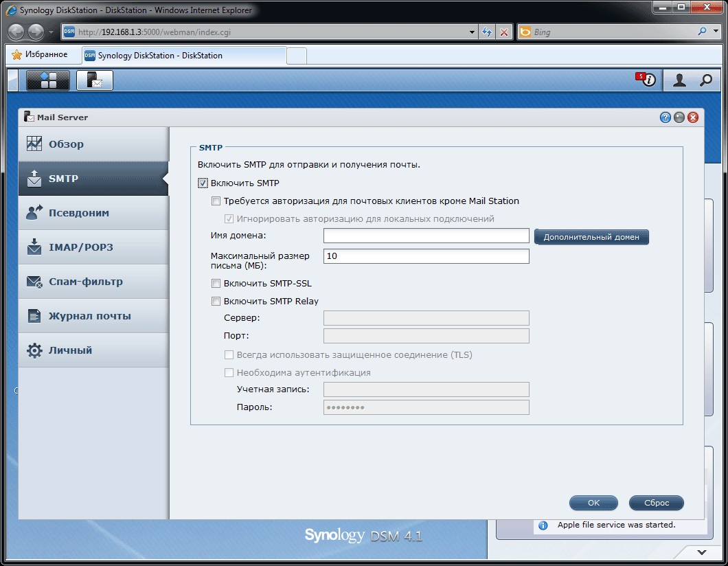
Task: Select the SMTP section
Action: point(93,179)
